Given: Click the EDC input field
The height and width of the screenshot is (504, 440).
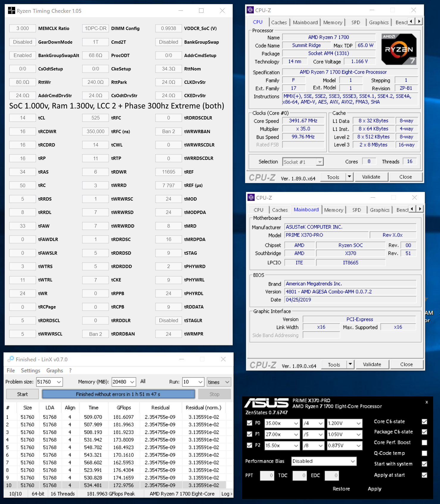Looking at the screenshot, I should pyautogui.click(x=332, y=475).
